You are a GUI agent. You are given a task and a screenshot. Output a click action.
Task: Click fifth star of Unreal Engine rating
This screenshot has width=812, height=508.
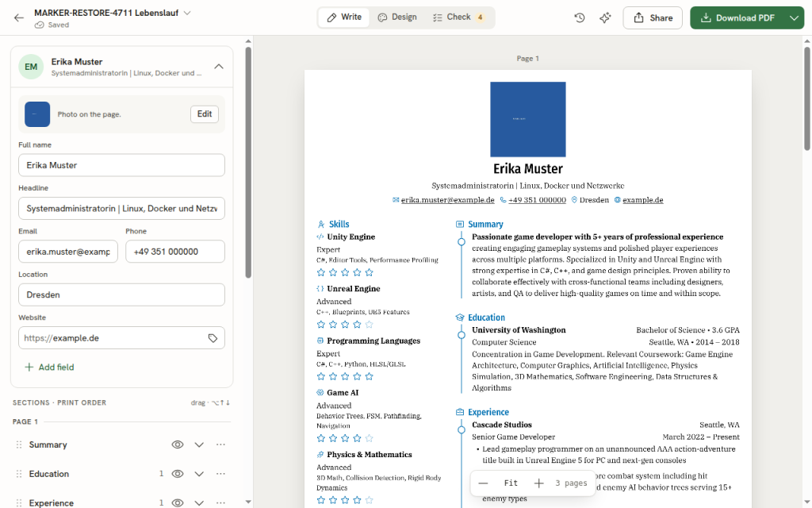coord(370,325)
